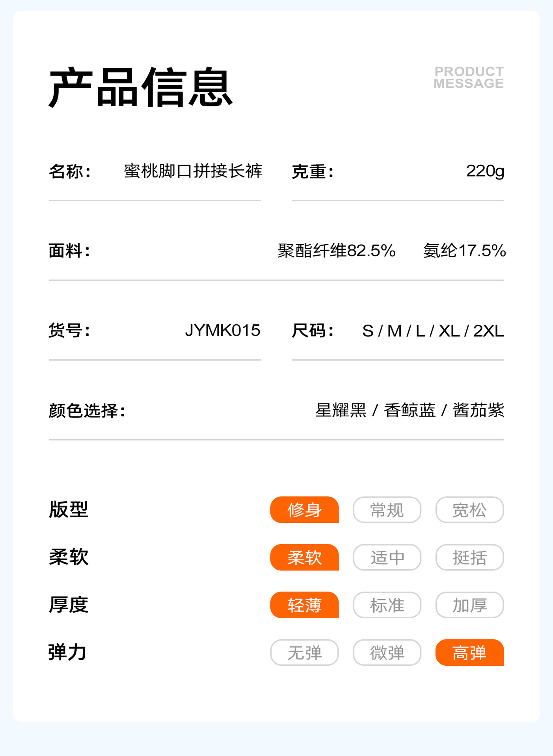This screenshot has width=553, height=756.
Task: Select the 星耀黑 color name
Action: 341,411
